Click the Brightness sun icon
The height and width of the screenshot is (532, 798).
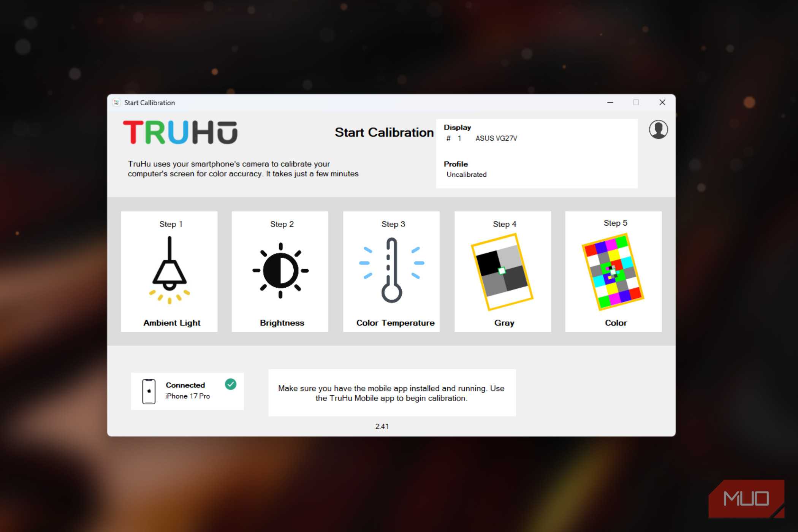click(x=280, y=271)
